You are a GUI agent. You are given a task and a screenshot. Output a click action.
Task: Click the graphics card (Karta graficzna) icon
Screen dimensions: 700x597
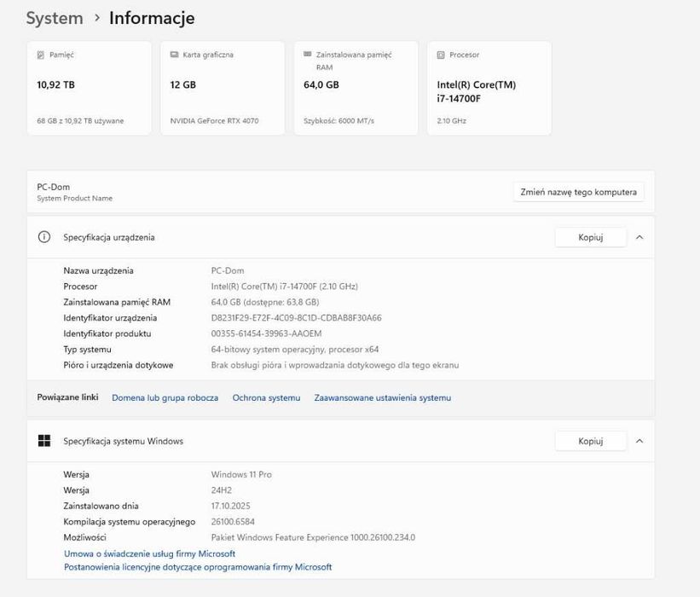click(x=174, y=55)
